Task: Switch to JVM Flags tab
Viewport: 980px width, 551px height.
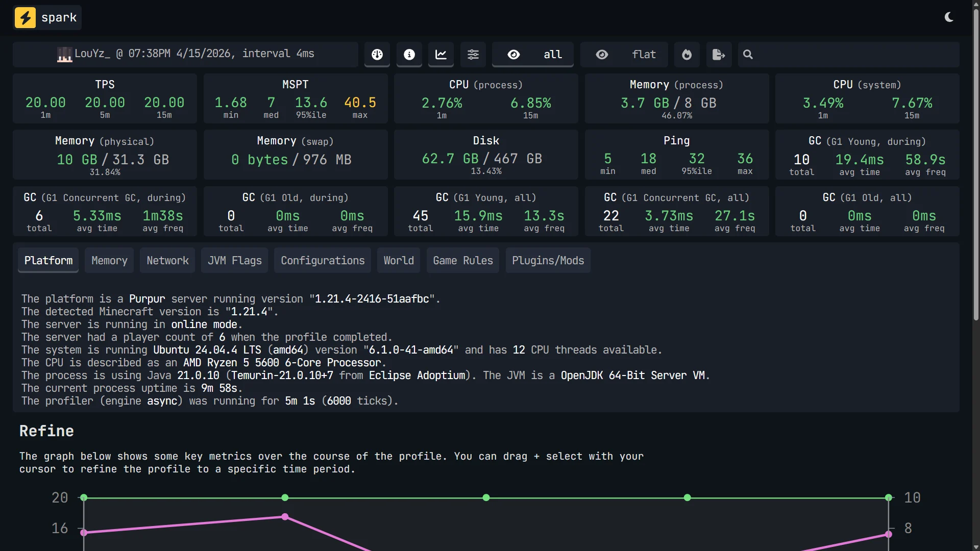Action: pyautogui.click(x=235, y=261)
